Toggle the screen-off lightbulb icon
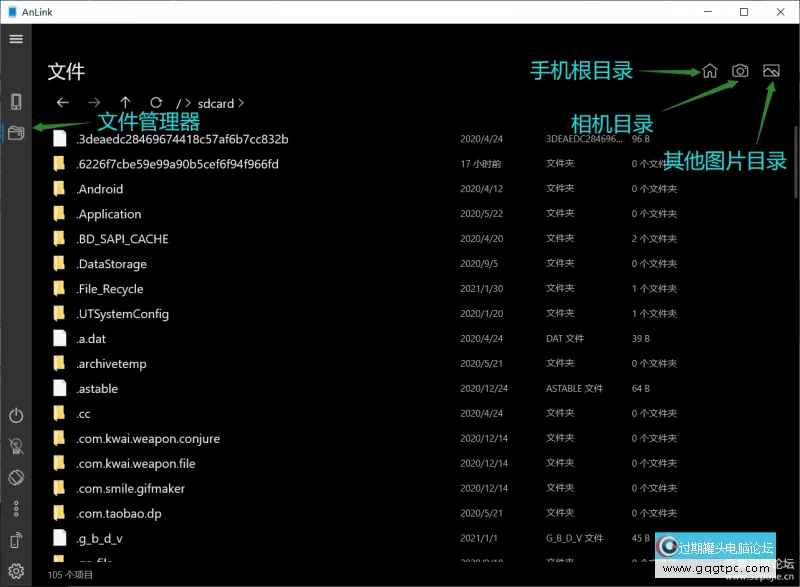Viewport: 800px width, 587px height. click(15, 447)
